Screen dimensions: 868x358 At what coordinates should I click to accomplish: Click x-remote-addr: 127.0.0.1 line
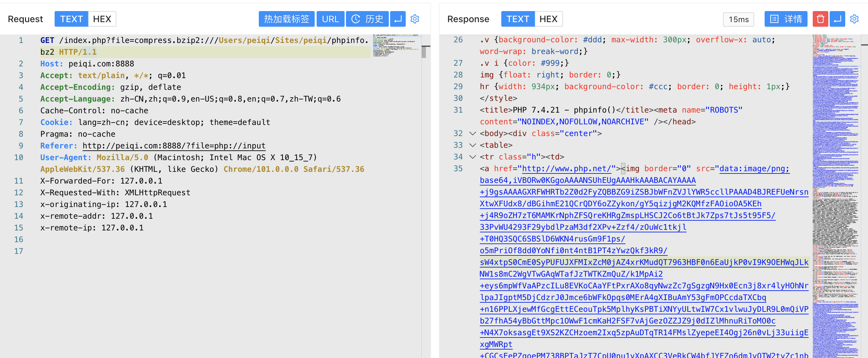[96, 216]
